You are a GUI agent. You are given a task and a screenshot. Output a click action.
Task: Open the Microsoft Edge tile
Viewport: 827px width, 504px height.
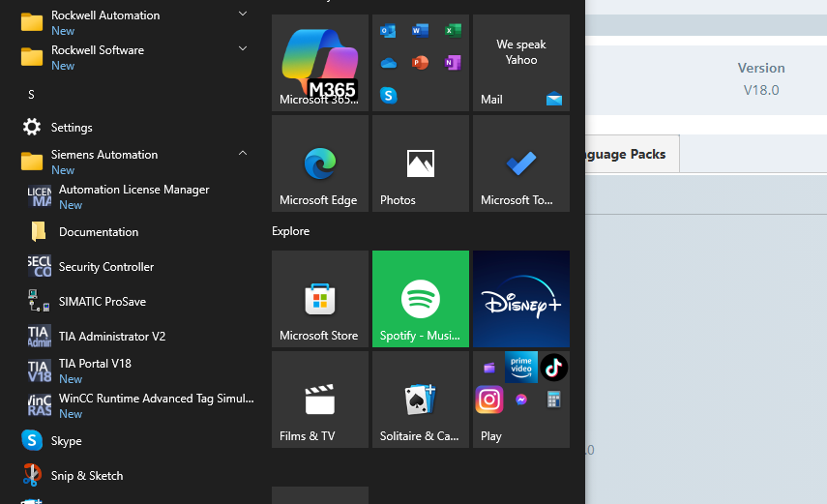[x=319, y=163]
